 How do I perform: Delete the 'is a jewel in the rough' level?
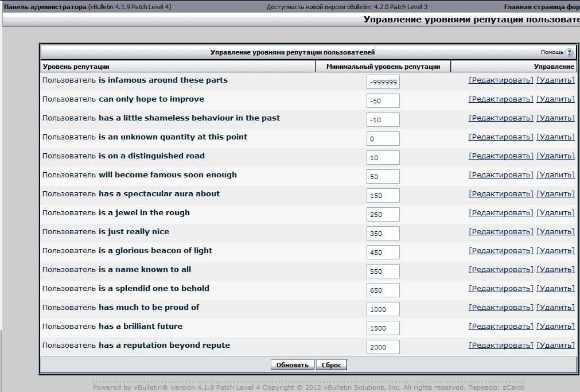555,213
